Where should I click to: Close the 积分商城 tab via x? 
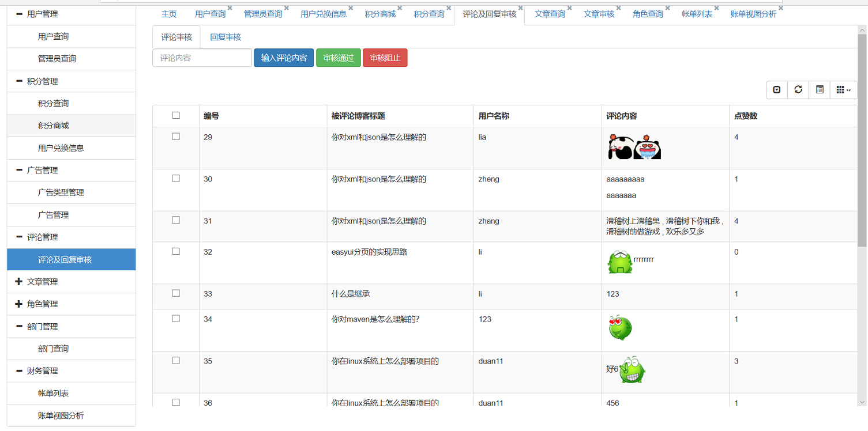(400, 8)
